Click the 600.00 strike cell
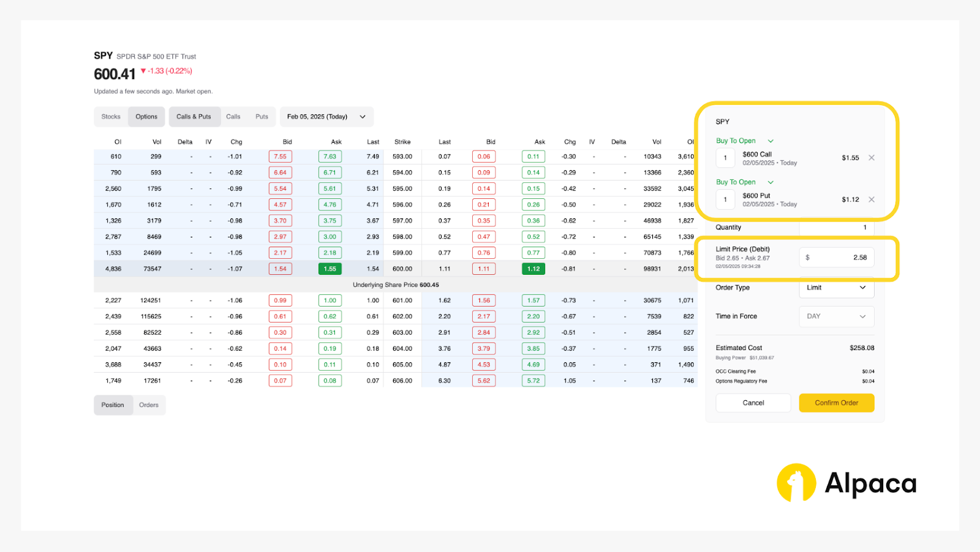Viewport: 980px width, 552px height. click(402, 269)
